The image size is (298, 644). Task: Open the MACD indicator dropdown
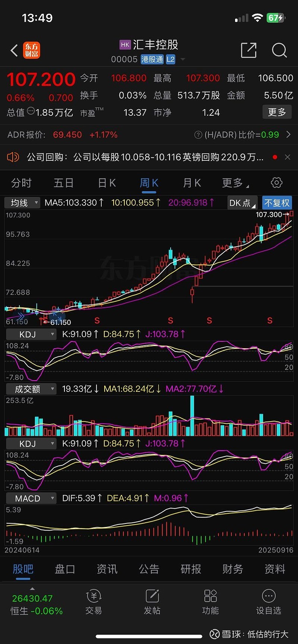(x=31, y=498)
